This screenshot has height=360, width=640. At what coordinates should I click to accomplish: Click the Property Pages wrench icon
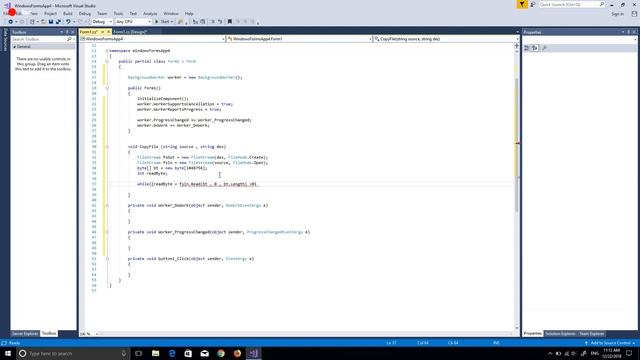coord(544,48)
